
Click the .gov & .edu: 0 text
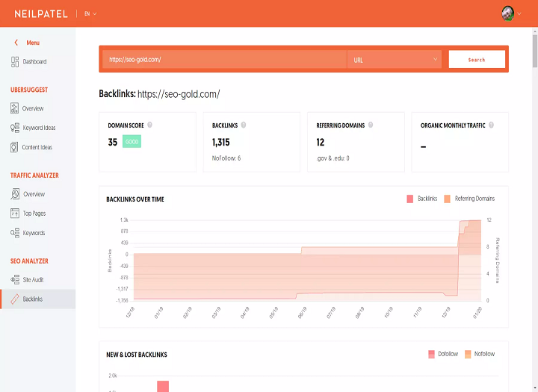(x=333, y=158)
